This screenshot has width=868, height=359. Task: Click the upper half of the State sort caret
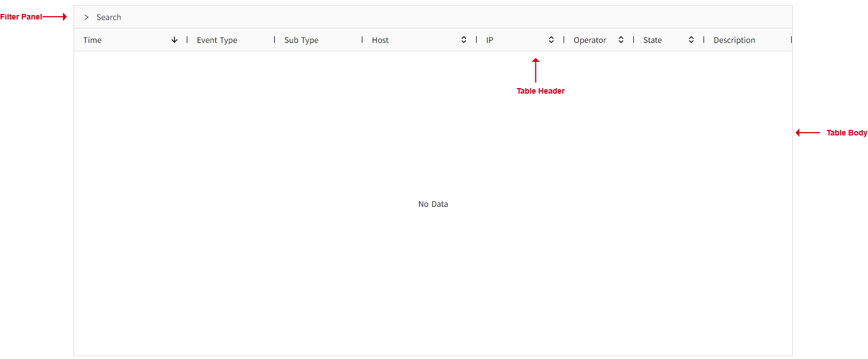pyautogui.click(x=691, y=37)
